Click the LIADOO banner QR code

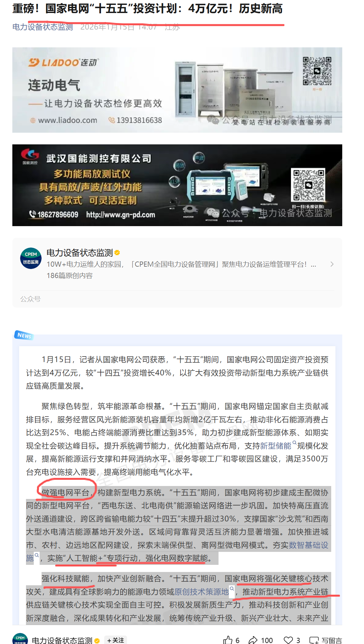(x=317, y=71)
